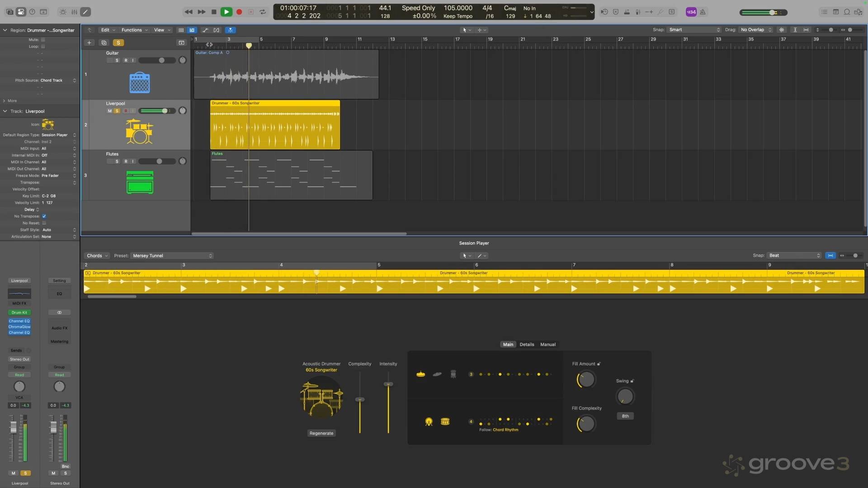Open the Mixer icon in toolbar
Screen dimensions: 868x488
coord(74,12)
